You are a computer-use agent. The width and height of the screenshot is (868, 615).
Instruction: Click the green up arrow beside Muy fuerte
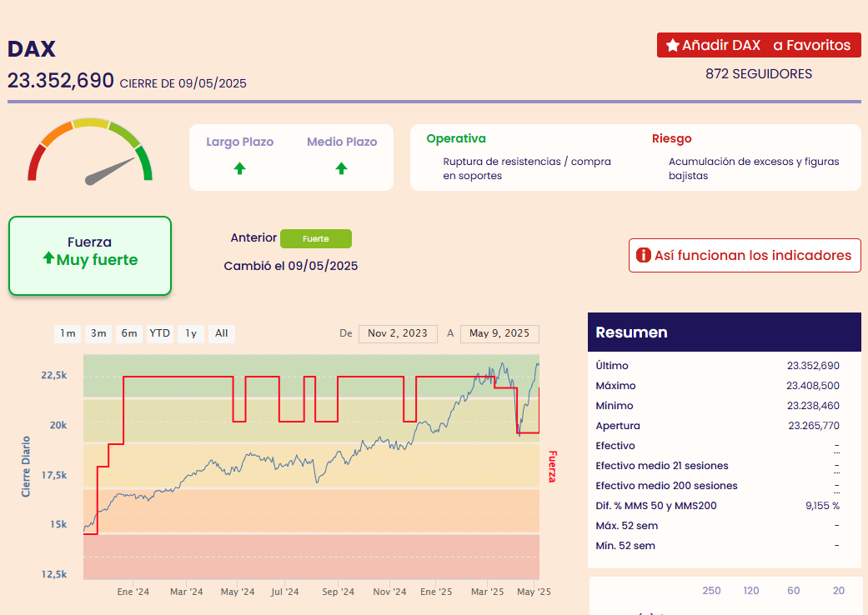click(x=48, y=257)
